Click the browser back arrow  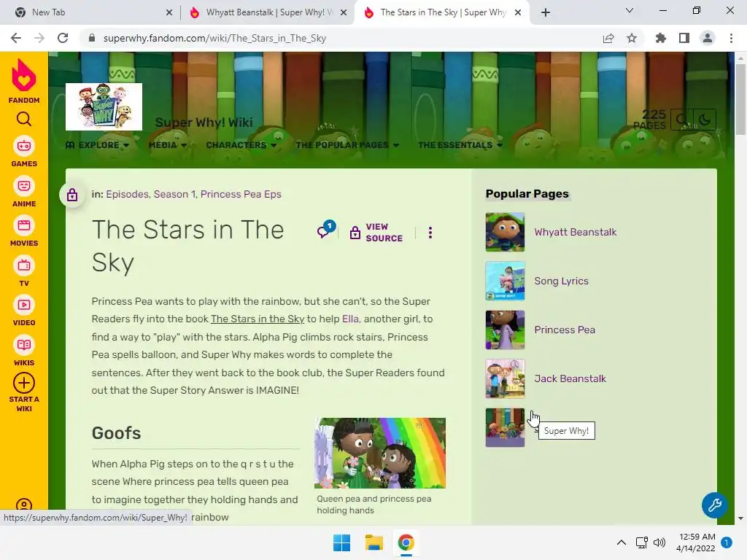tap(16, 38)
